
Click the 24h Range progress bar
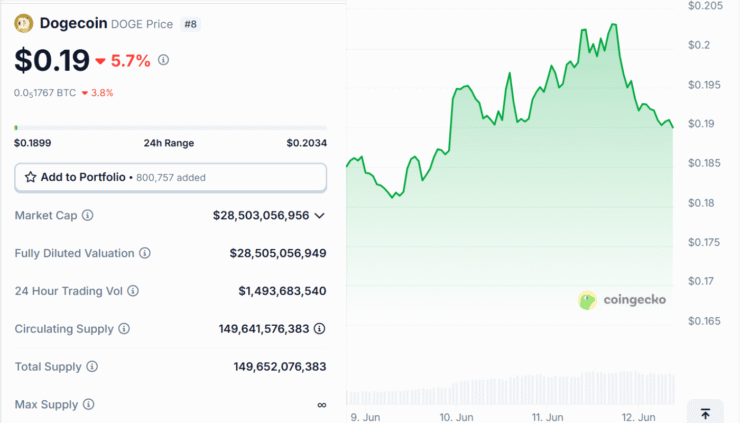(x=170, y=128)
